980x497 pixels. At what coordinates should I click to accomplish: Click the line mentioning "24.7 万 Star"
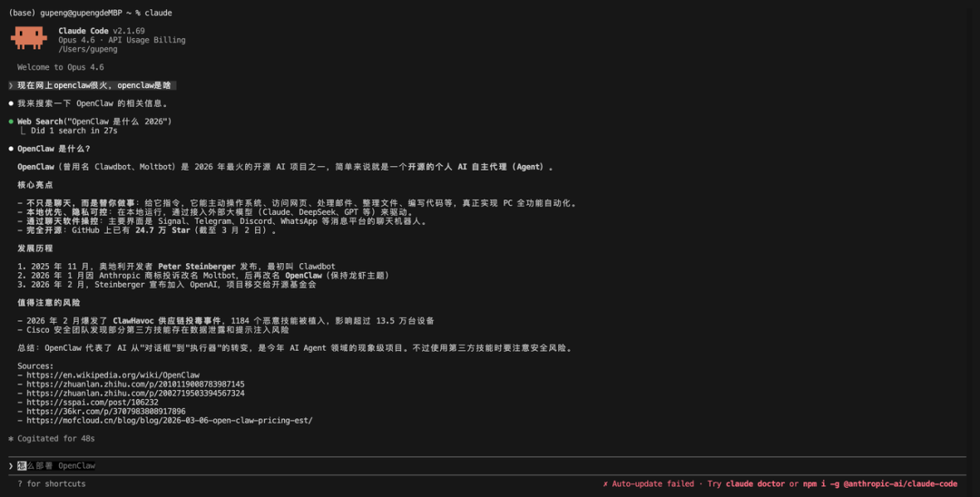147,230
